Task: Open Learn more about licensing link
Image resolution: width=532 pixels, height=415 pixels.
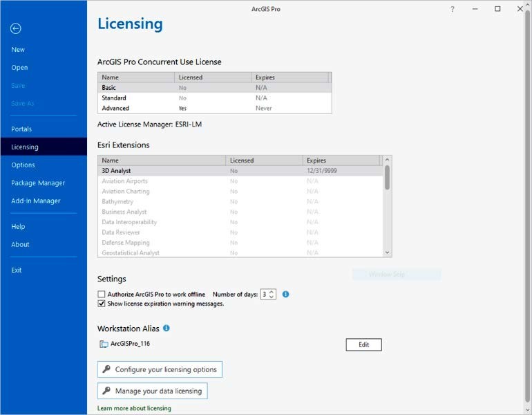Action: click(x=134, y=408)
